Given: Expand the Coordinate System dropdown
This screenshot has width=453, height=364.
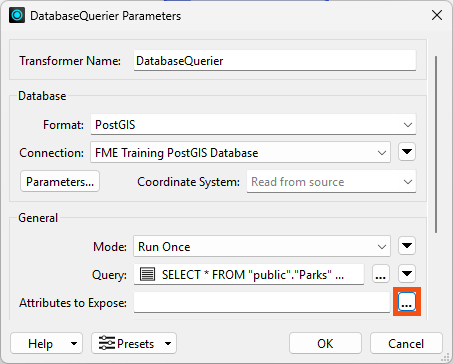Looking at the screenshot, I should click(408, 182).
